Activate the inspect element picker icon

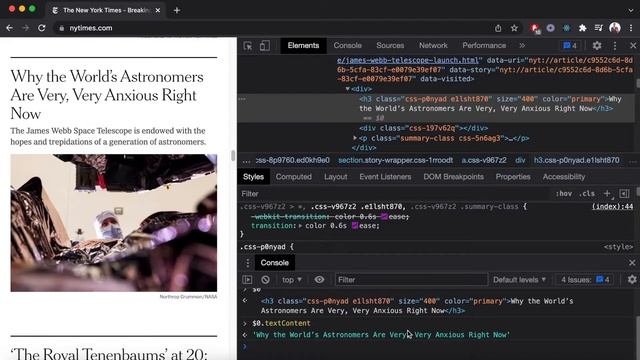tap(248, 46)
